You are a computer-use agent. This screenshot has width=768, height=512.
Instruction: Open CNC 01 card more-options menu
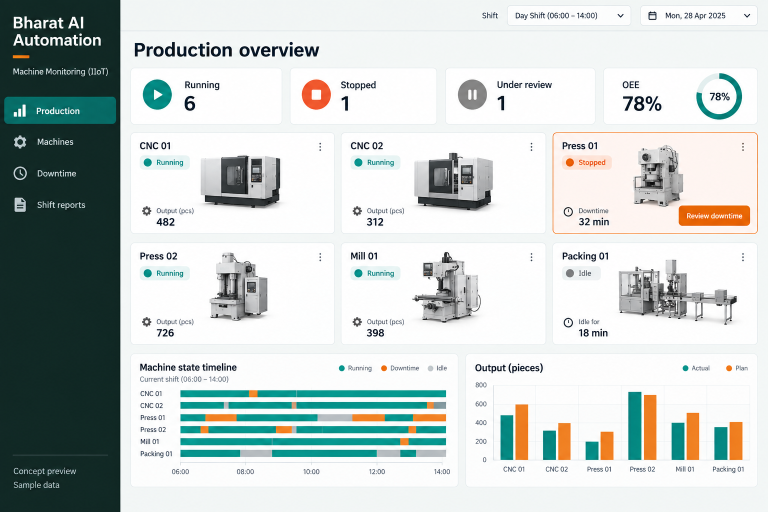(320, 147)
